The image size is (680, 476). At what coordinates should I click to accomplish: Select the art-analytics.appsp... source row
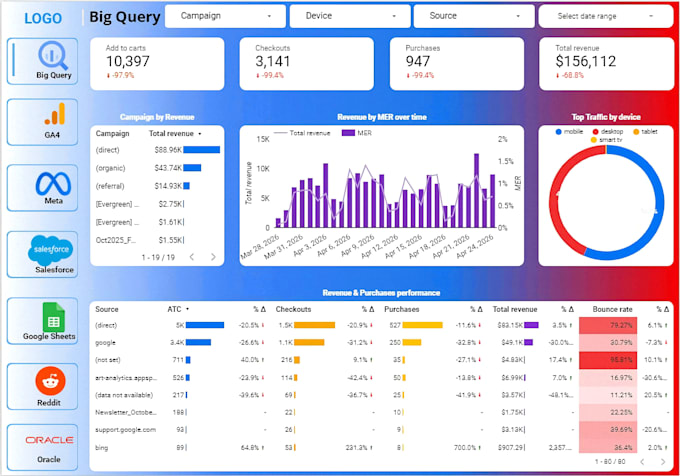382,378
